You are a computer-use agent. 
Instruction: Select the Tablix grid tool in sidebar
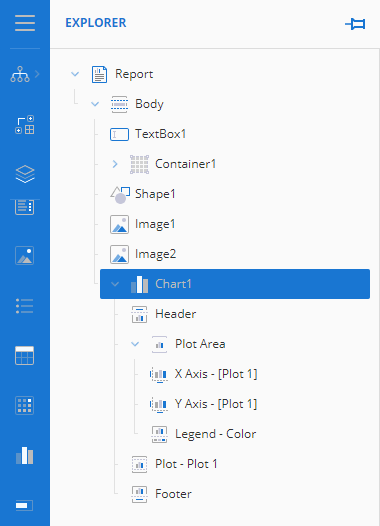(x=24, y=406)
